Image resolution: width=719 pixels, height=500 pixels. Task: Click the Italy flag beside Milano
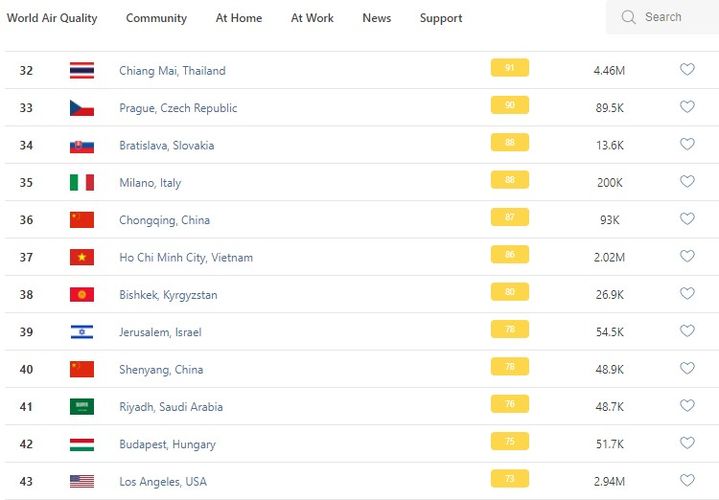pos(82,183)
